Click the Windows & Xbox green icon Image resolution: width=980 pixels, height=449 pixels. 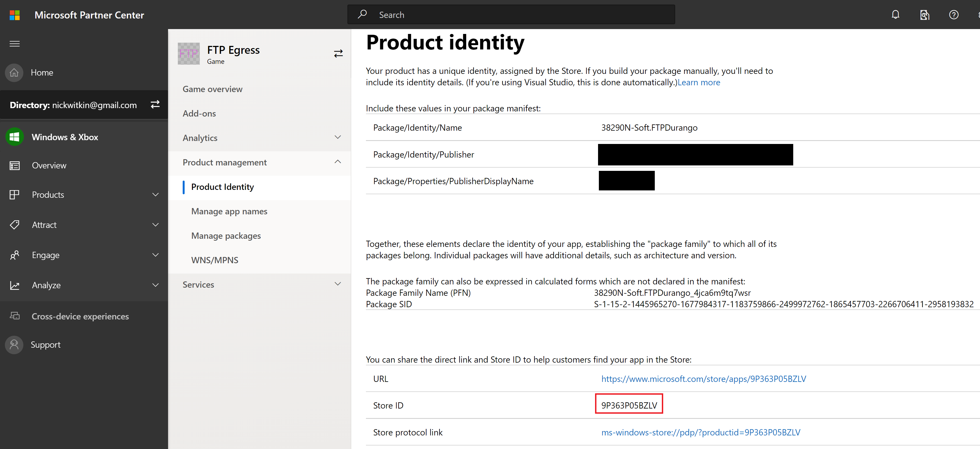pos(14,137)
